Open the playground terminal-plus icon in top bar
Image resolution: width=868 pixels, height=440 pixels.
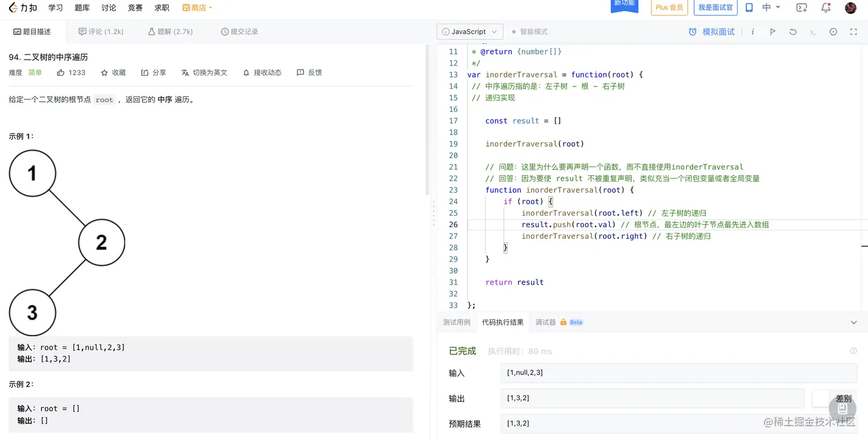tap(801, 7)
